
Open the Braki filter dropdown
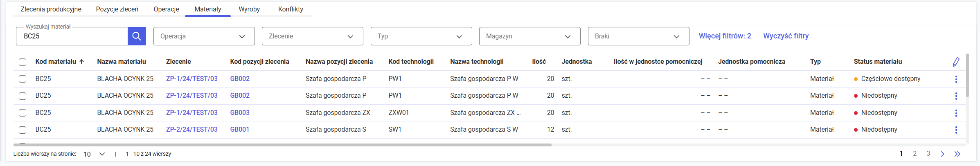coord(638,36)
